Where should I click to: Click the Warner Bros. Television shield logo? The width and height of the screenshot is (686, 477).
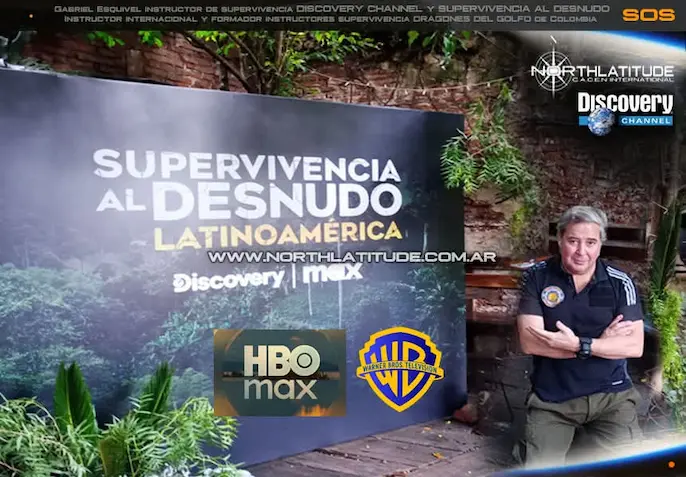400,369
